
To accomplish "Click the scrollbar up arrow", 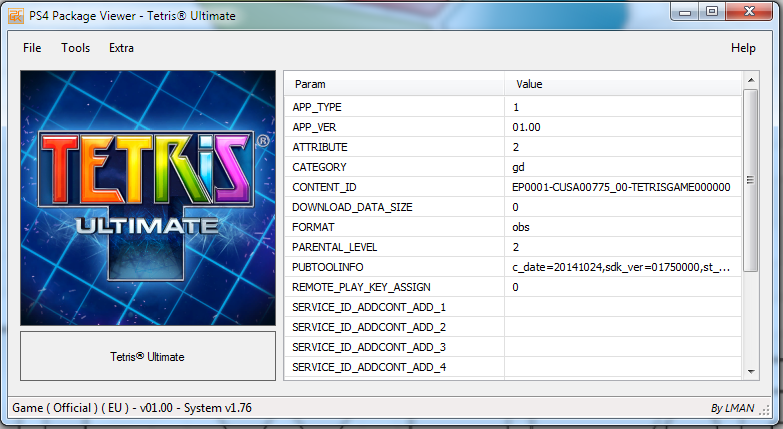I will pyautogui.click(x=751, y=80).
